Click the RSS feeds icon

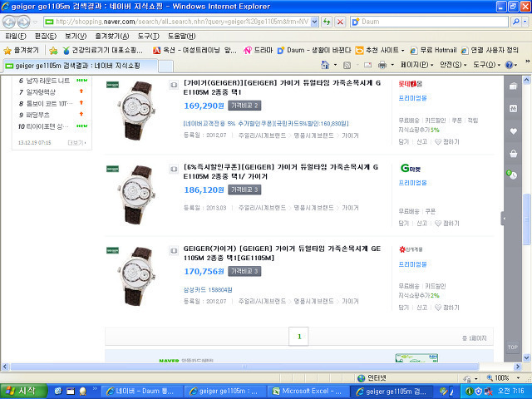point(347,65)
